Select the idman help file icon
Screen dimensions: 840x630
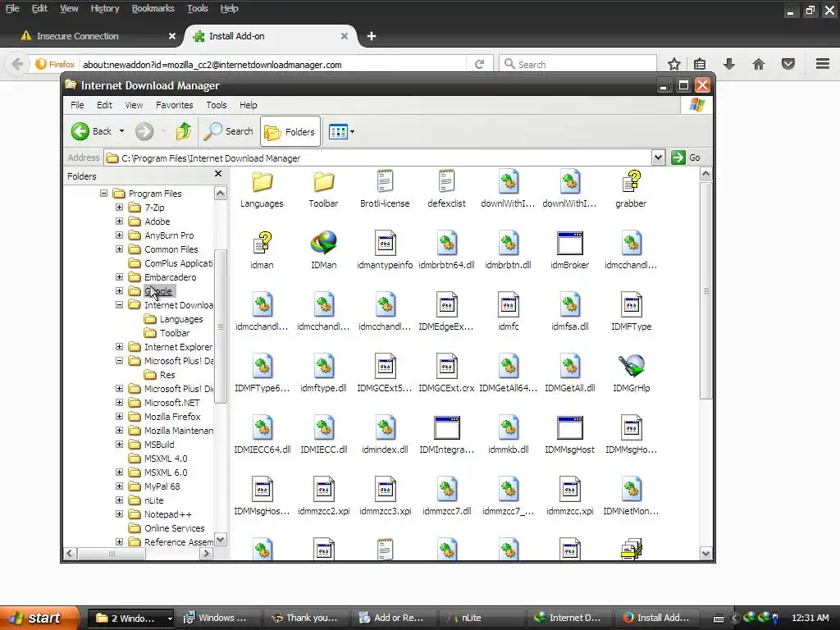[x=262, y=243]
